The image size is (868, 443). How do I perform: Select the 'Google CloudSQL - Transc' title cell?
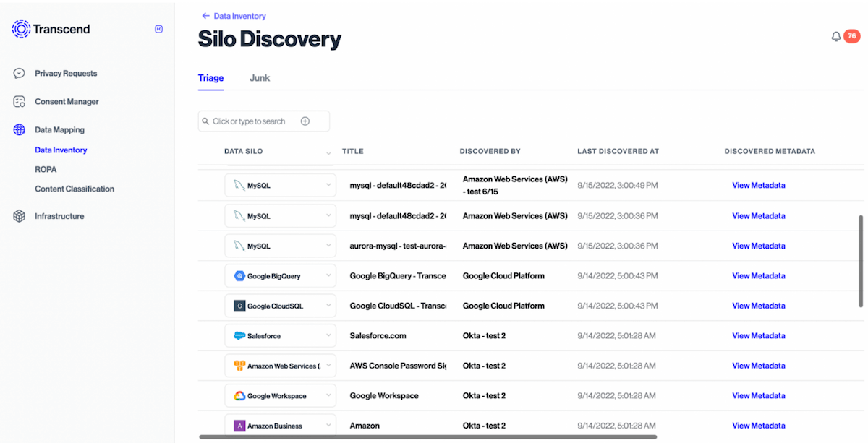click(x=398, y=306)
